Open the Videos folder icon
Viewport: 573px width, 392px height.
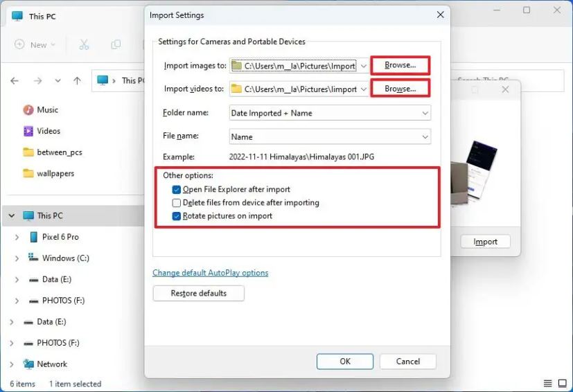coord(28,131)
